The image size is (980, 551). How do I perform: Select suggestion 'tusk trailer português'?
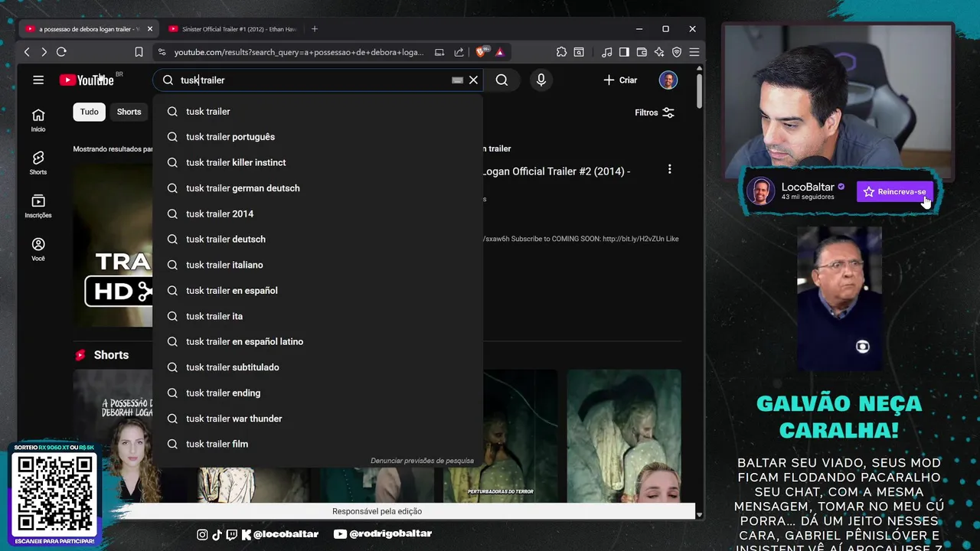click(318, 137)
